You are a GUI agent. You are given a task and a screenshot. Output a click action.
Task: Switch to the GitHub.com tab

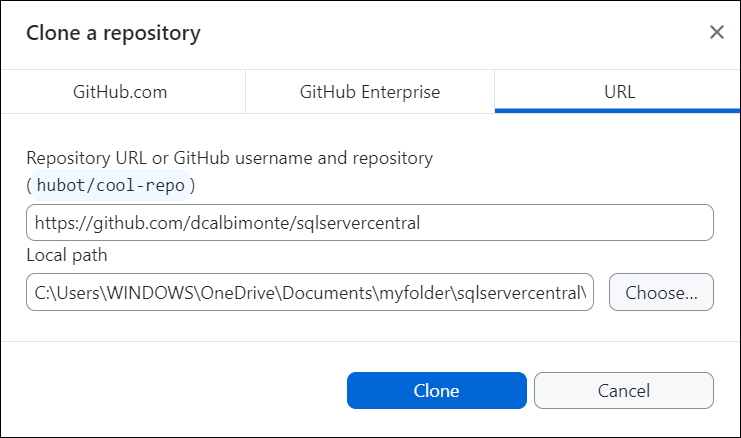pyautogui.click(x=120, y=92)
